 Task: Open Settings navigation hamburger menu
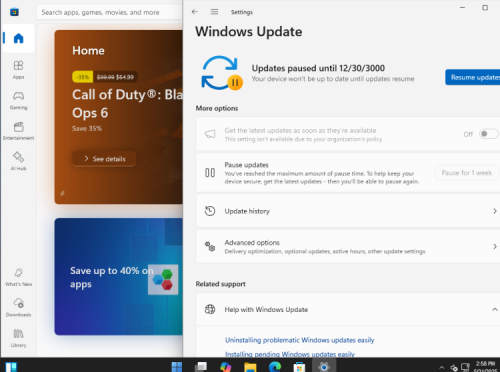214,12
